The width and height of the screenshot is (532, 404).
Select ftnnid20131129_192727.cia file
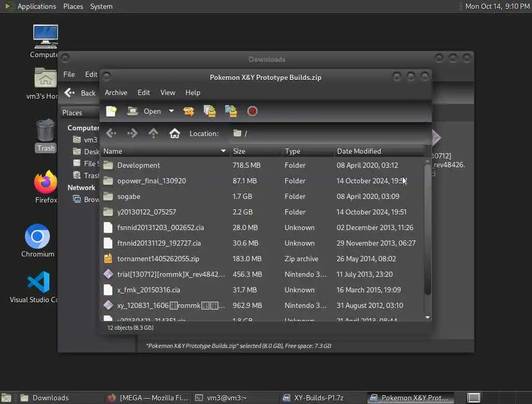click(x=262, y=243)
